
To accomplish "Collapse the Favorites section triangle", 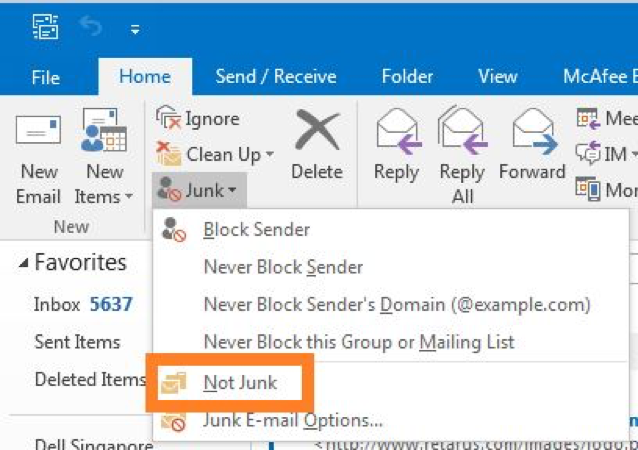I will (23, 263).
